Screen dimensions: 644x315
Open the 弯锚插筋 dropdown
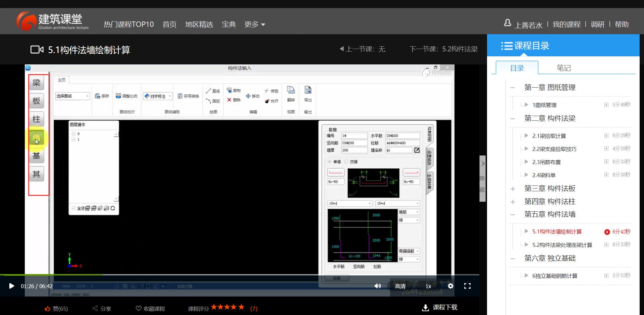coord(409,251)
